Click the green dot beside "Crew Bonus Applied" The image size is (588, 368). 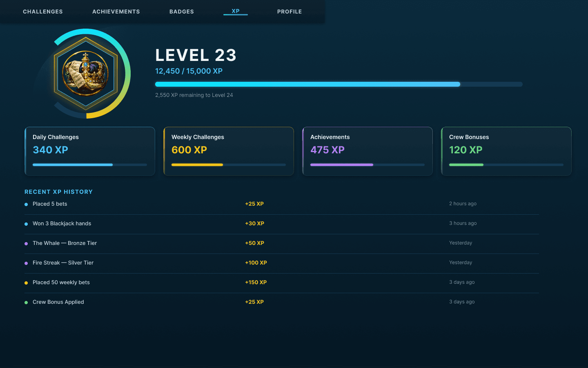(x=26, y=303)
